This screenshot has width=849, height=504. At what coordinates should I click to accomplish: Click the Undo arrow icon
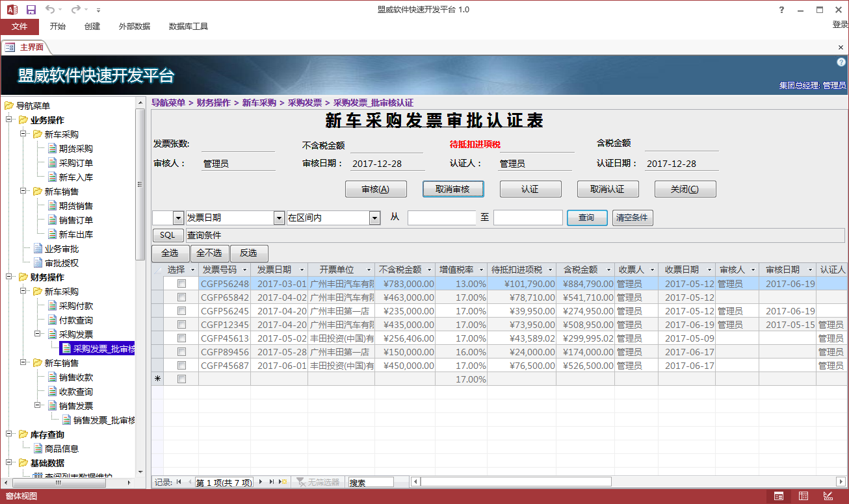[51, 10]
